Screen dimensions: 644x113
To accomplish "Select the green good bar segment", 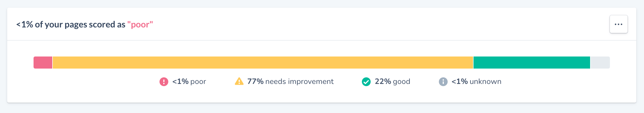I will point(532,63).
